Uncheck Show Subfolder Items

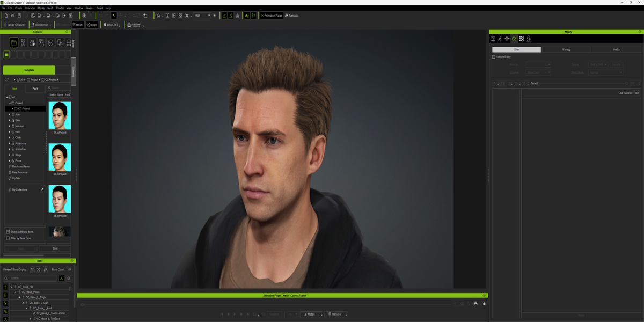[8, 232]
